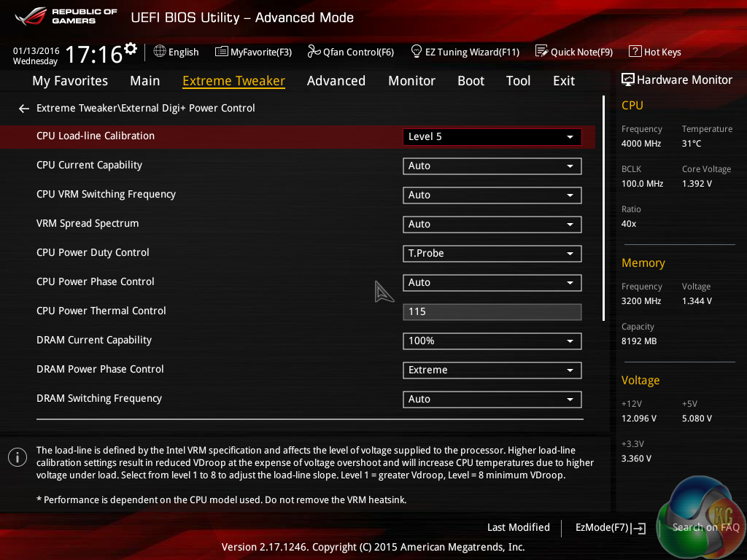Select CPU VRM Switching Frequency label
This screenshot has width=747, height=560.
tap(106, 194)
